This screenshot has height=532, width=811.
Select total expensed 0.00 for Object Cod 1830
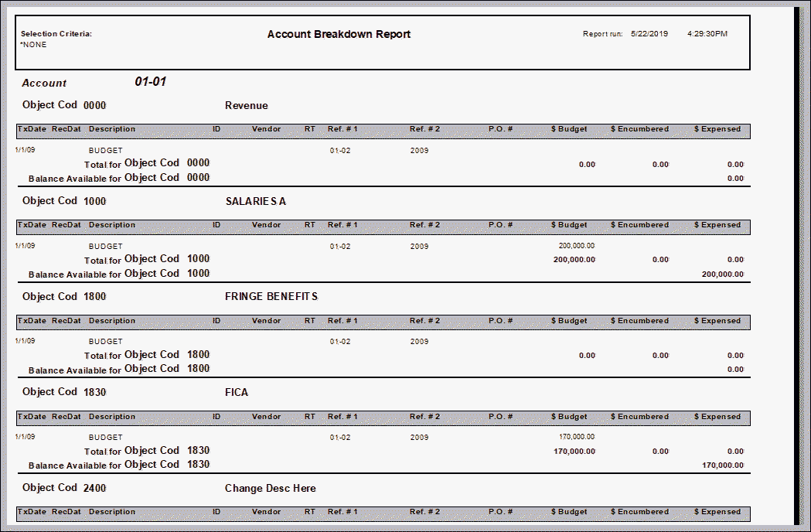(x=735, y=452)
